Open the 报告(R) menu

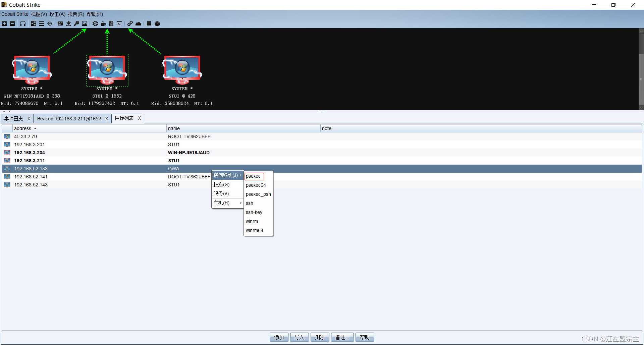pos(76,14)
